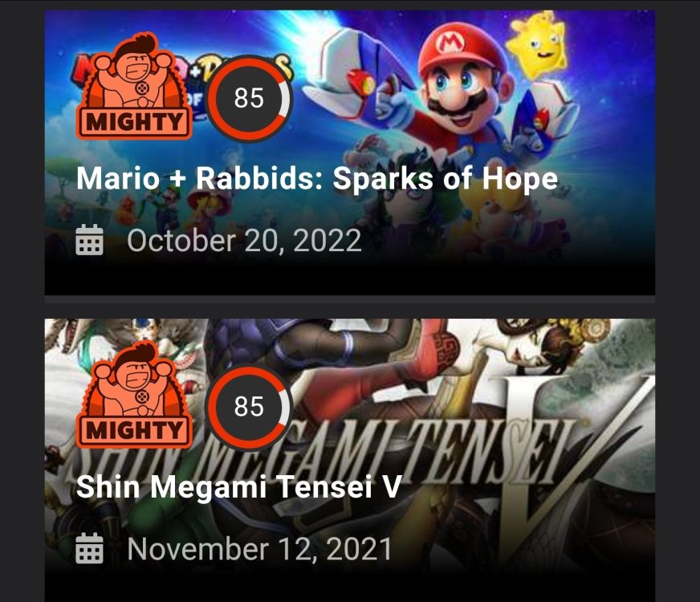
Task: Click the MIGHTY label text on second badge
Action: click(x=134, y=430)
